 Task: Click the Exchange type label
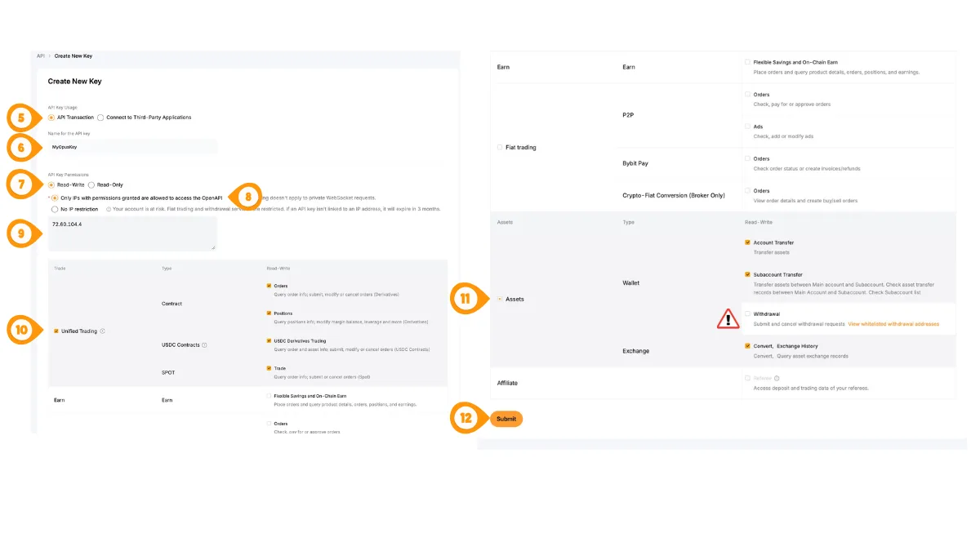pos(636,351)
